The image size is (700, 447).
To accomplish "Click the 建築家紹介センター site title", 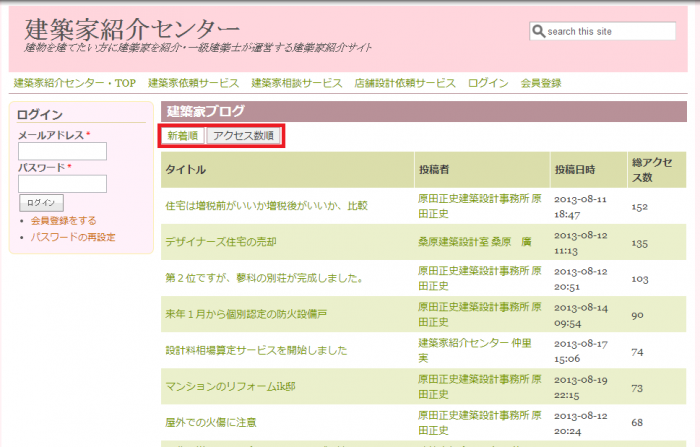I will click(x=132, y=28).
